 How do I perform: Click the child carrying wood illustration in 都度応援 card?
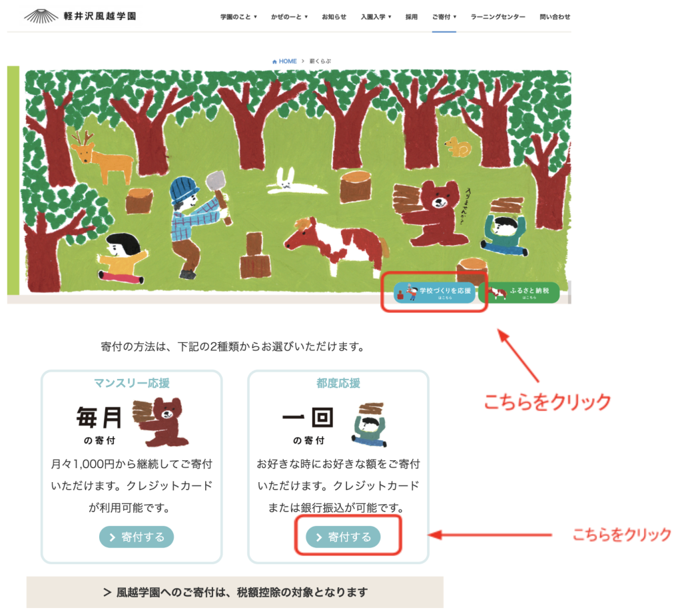click(369, 425)
